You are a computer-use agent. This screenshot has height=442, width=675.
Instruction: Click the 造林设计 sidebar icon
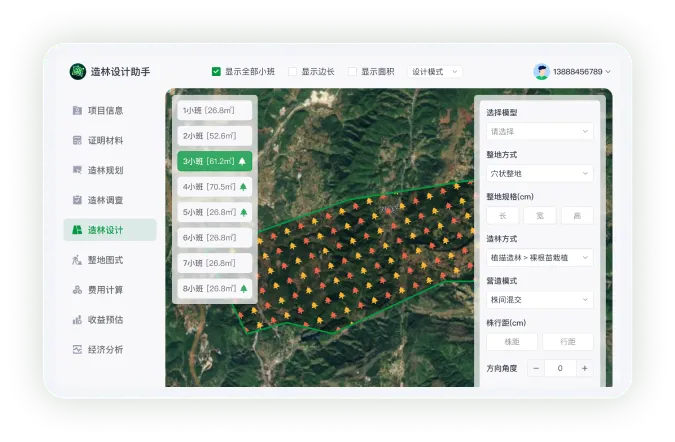pos(77,230)
